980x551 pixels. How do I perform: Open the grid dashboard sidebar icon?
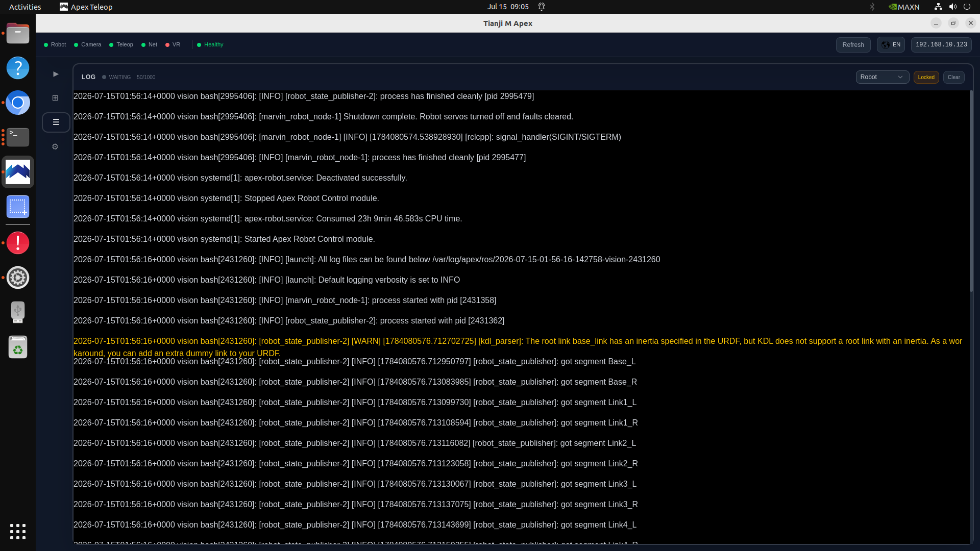pyautogui.click(x=56, y=98)
